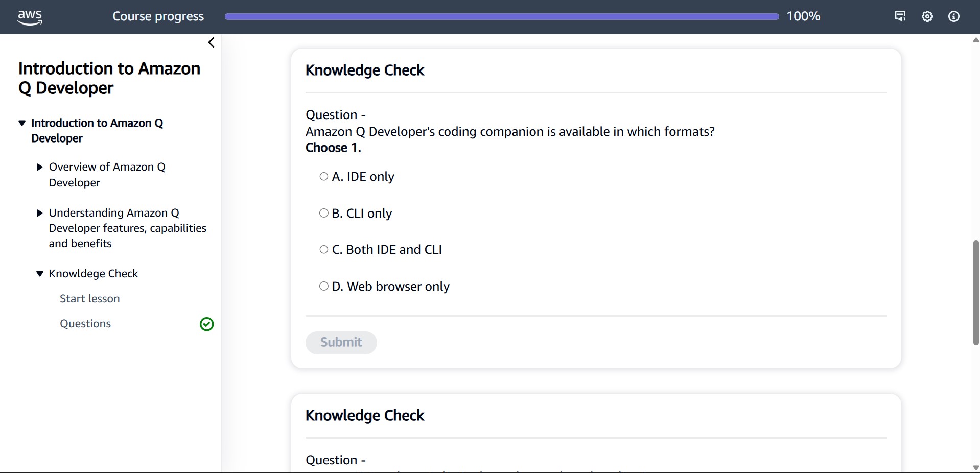Select answer C. Both IDE and CLI
Viewport: 980px width, 473px height.
coord(324,249)
